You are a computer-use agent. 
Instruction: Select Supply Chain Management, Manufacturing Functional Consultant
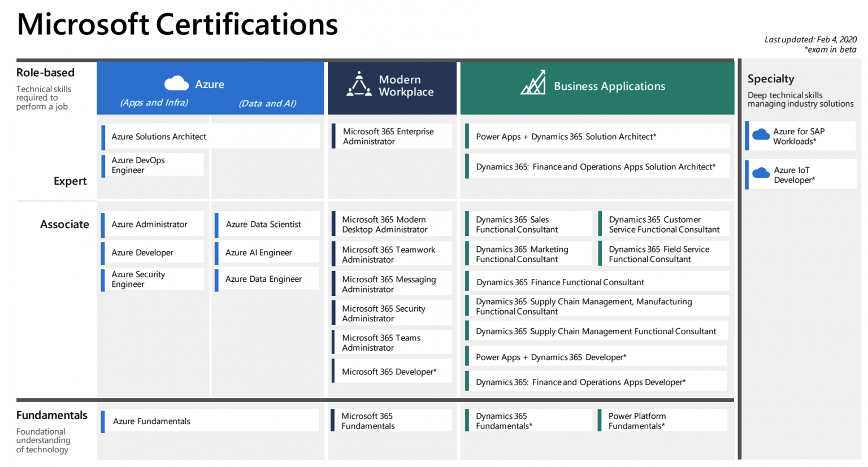(597, 306)
